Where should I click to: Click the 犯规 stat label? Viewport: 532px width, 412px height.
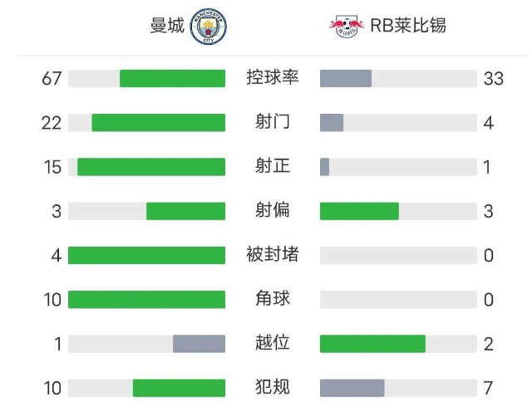[273, 387]
